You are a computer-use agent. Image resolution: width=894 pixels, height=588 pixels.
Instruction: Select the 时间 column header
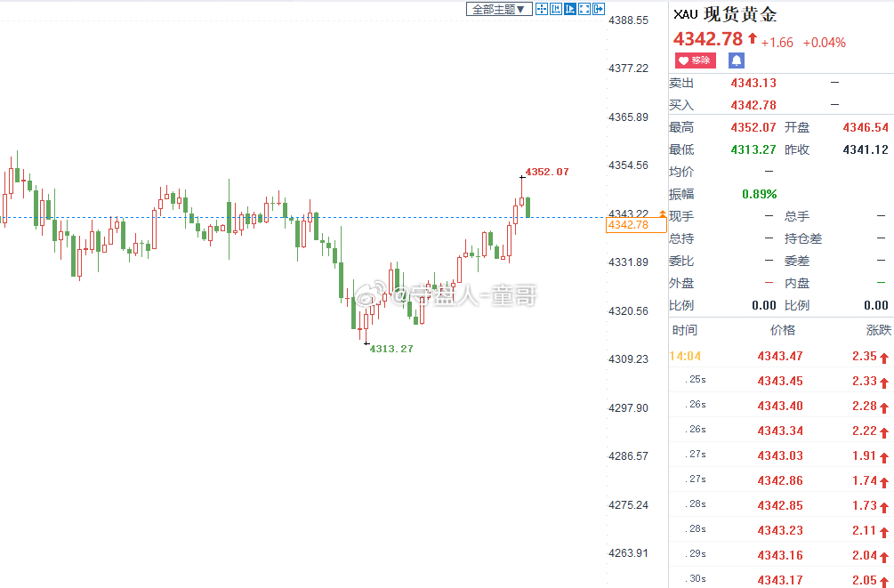684,330
